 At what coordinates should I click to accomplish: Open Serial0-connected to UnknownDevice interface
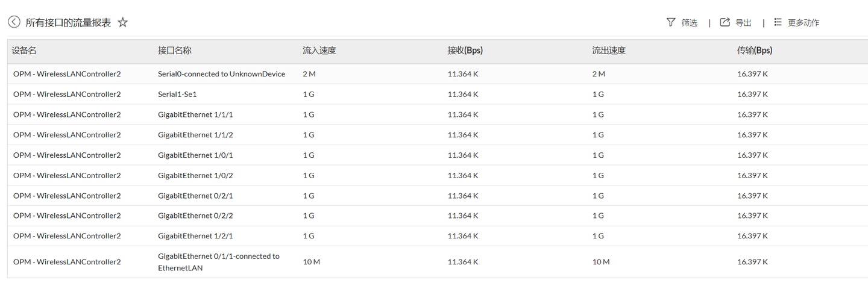click(x=221, y=74)
